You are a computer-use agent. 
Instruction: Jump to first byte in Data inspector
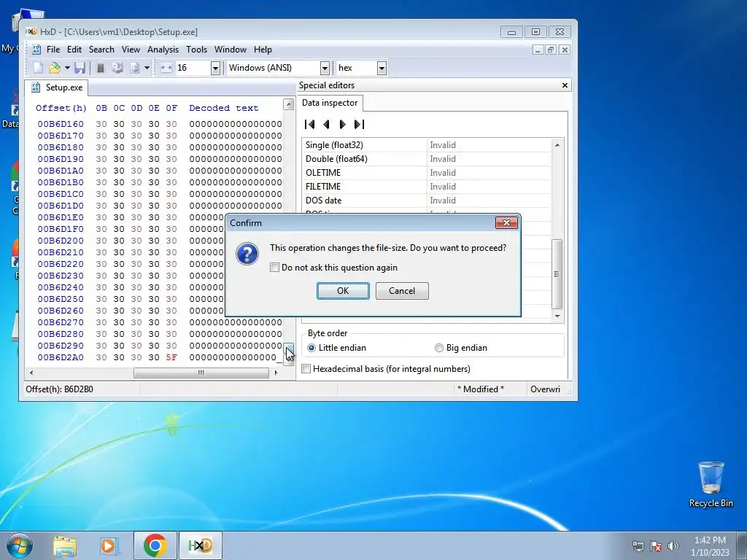tap(309, 124)
